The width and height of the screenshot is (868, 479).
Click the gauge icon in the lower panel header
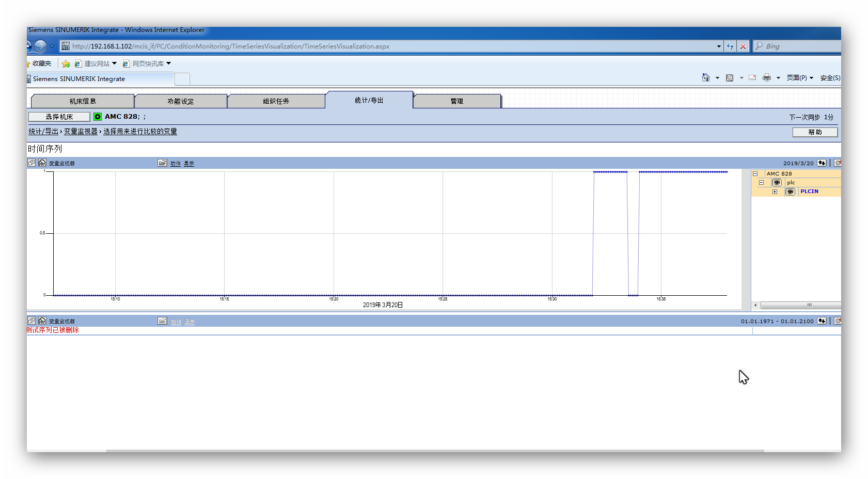[42, 321]
